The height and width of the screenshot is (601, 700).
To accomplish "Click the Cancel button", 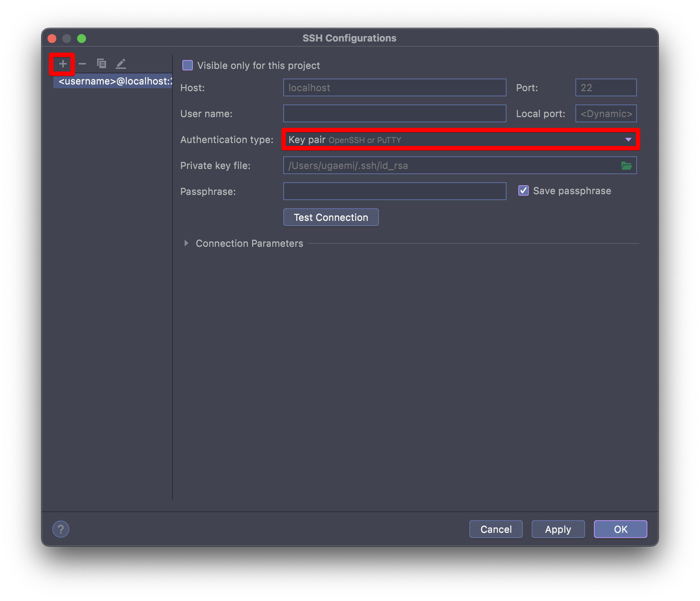I will (x=496, y=529).
